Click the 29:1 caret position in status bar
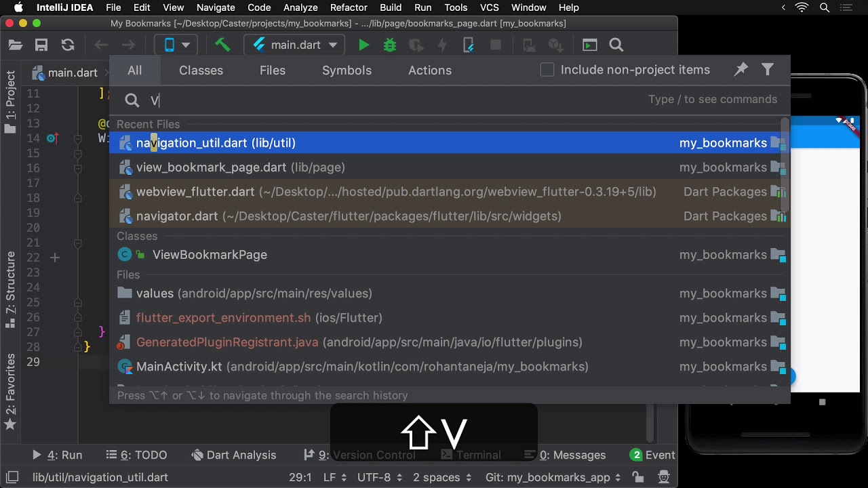This screenshot has width=868, height=488. (x=300, y=477)
